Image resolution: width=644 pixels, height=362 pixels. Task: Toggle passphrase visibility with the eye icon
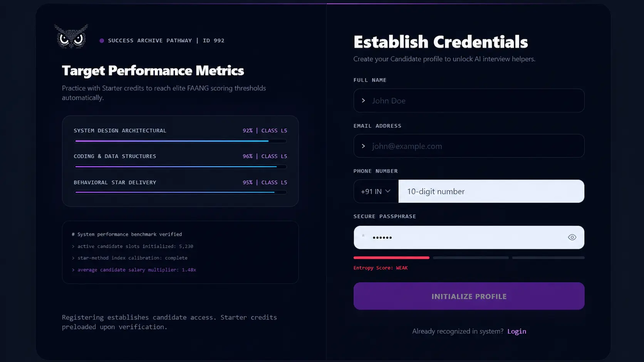click(x=572, y=237)
